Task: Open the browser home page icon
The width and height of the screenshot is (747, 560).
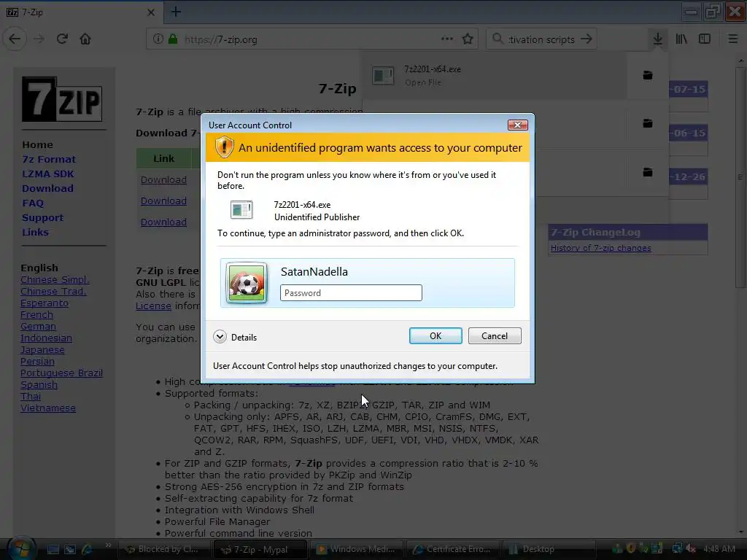Action: [85, 39]
